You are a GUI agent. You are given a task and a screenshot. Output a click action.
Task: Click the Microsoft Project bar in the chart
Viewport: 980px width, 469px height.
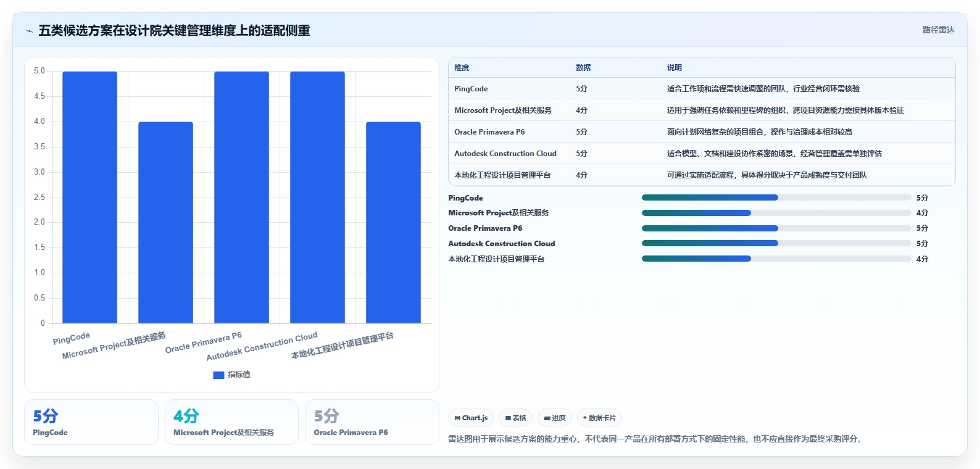pos(165,222)
